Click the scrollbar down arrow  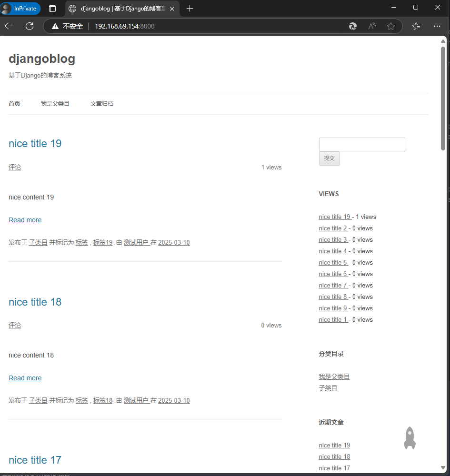pyautogui.click(x=443, y=467)
